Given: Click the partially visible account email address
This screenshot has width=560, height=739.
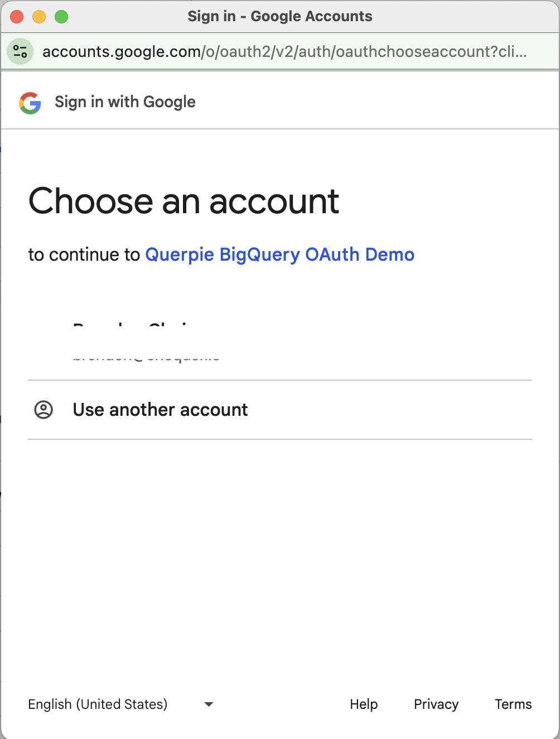Looking at the screenshot, I should [146, 357].
